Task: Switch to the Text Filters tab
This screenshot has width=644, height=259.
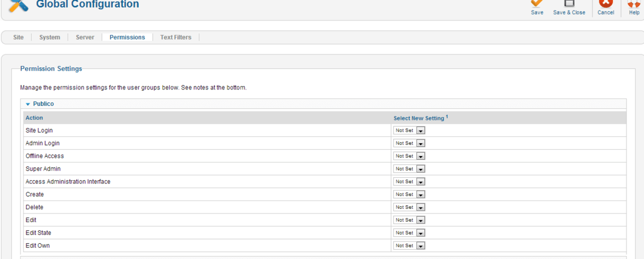Action: pyautogui.click(x=176, y=37)
